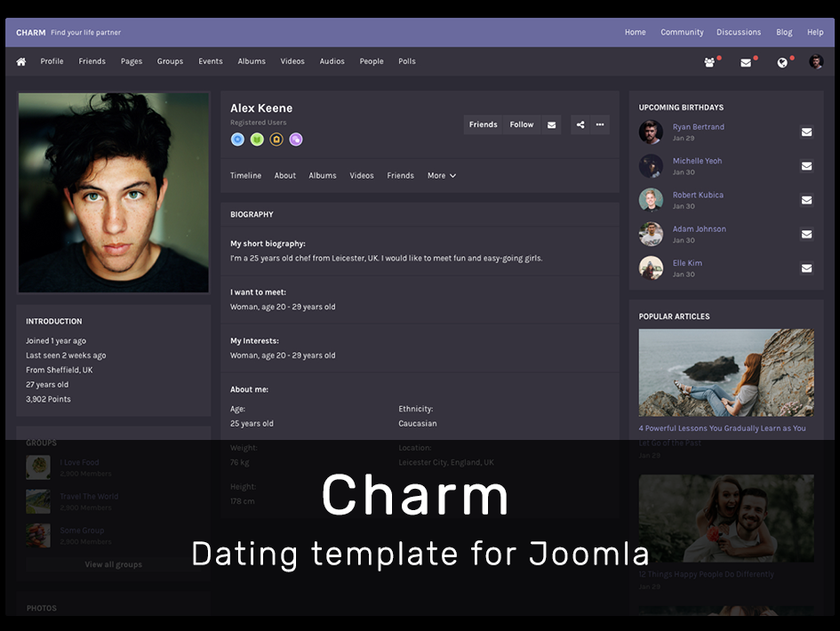Switch to the Timeline tab
This screenshot has height=631, width=840.
(245, 175)
